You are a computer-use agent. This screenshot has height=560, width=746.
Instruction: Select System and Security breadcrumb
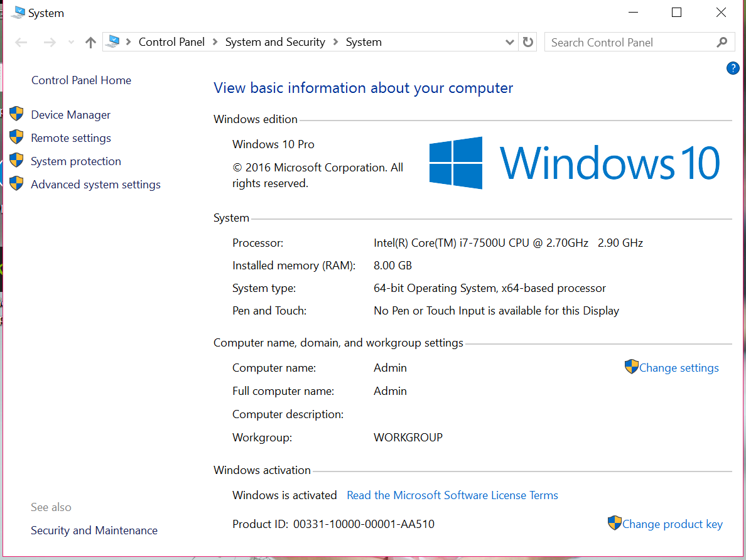point(275,42)
